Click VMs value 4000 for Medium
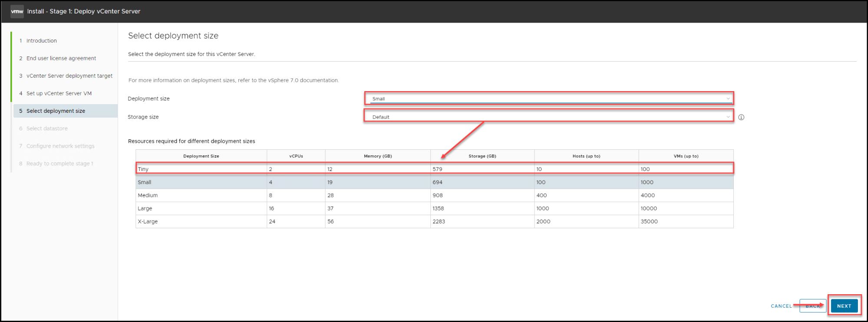This screenshot has height=322, width=868. click(647, 195)
